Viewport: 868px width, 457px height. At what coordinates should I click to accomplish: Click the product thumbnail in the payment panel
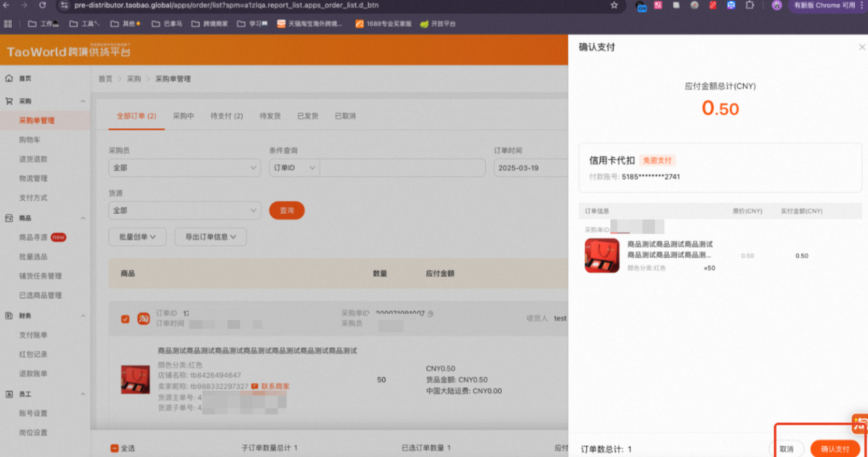pyautogui.click(x=602, y=256)
